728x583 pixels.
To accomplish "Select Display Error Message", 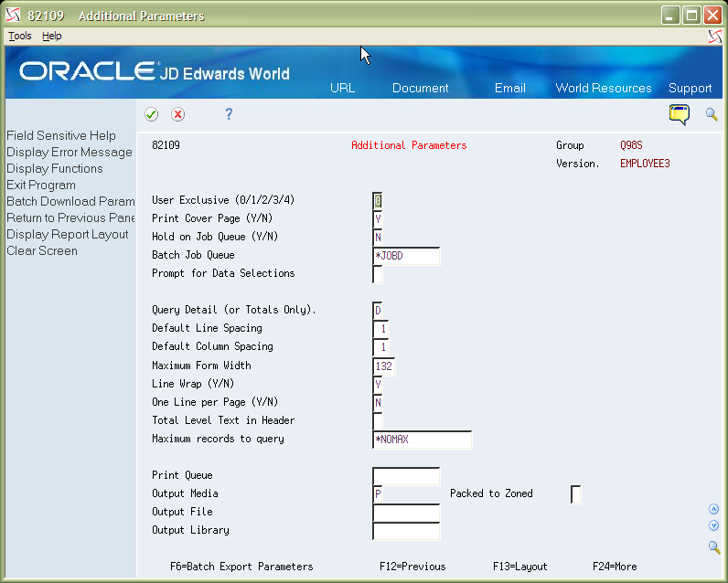I will point(70,152).
